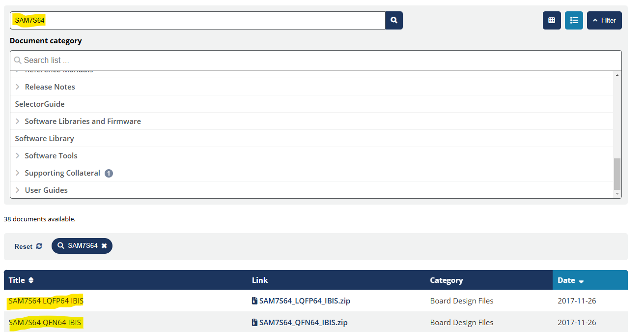Select the SelectorGuide category
The image size is (644, 332).
[x=40, y=104]
